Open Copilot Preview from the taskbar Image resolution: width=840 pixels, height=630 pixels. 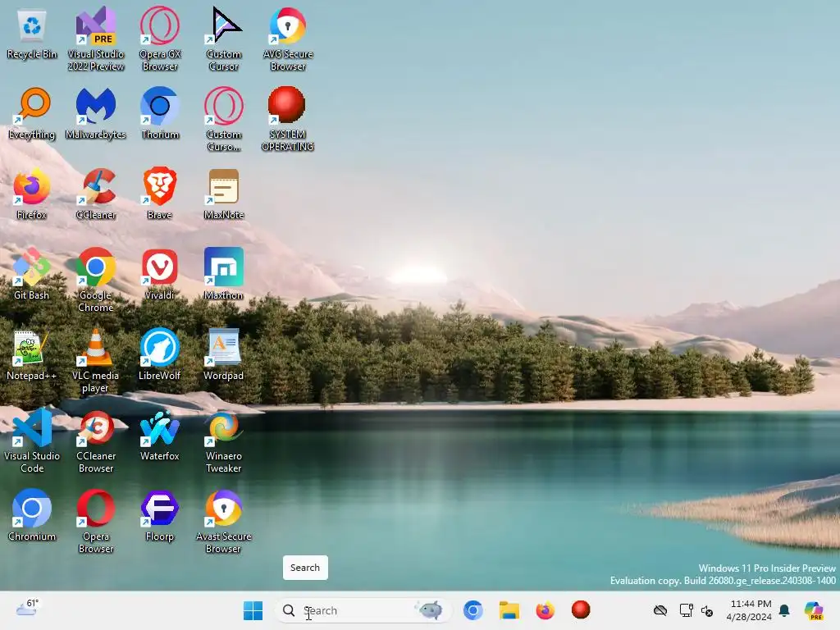click(x=814, y=610)
